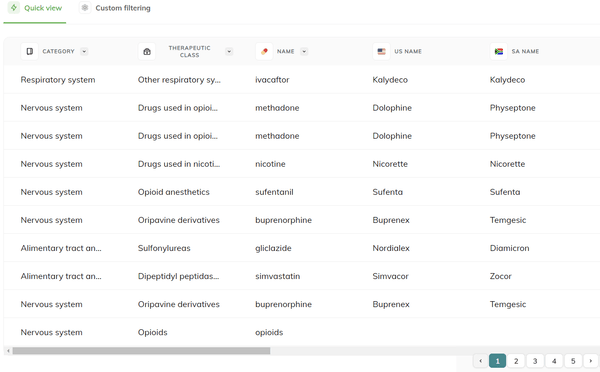Go to page 4
600x372 pixels.
(x=554, y=361)
